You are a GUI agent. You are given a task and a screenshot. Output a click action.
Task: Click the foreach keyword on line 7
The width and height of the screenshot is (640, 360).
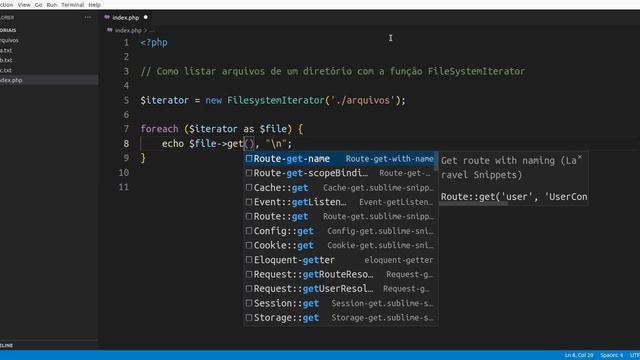coord(160,129)
